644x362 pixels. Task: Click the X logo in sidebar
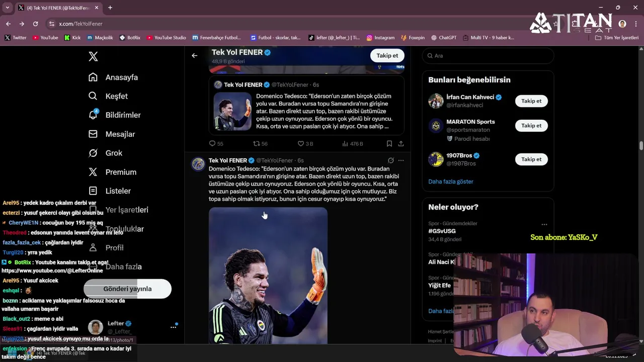click(x=93, y=56)
